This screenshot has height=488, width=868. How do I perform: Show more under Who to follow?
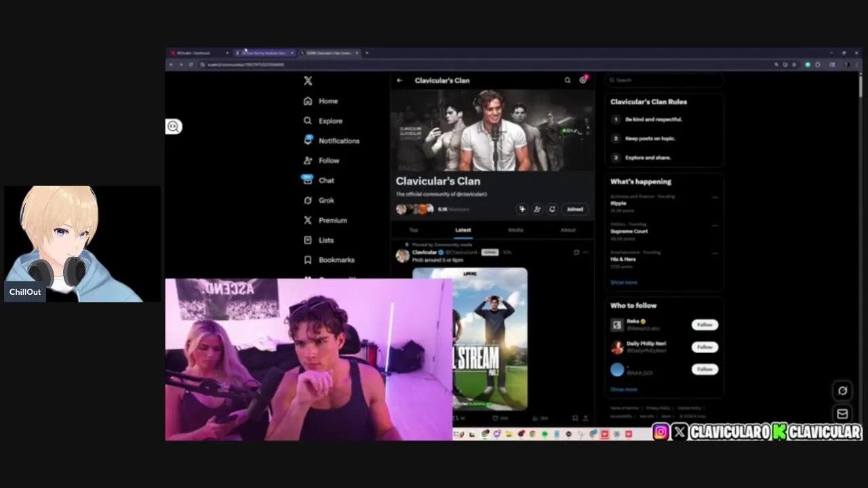(624, 390)
